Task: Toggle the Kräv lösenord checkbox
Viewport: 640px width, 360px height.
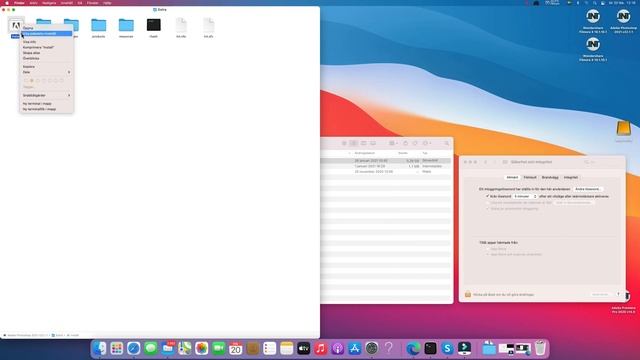Action: coord(487,196)
